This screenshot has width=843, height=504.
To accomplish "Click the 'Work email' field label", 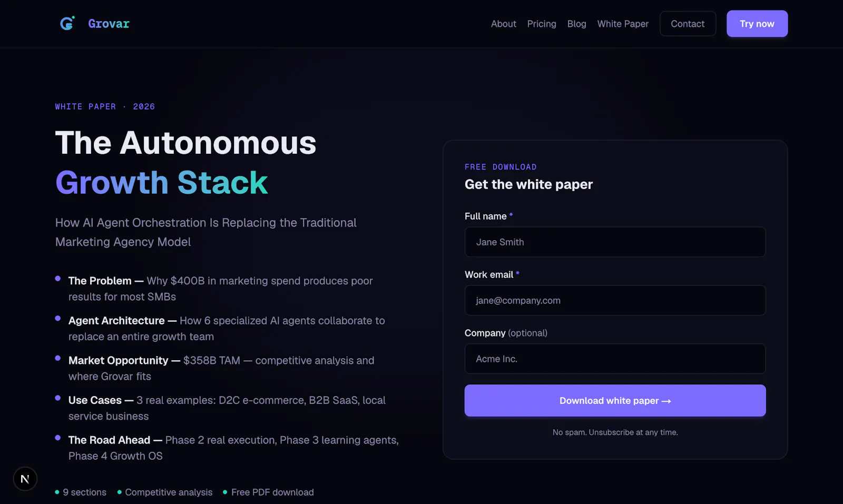I will coord(488,275).
